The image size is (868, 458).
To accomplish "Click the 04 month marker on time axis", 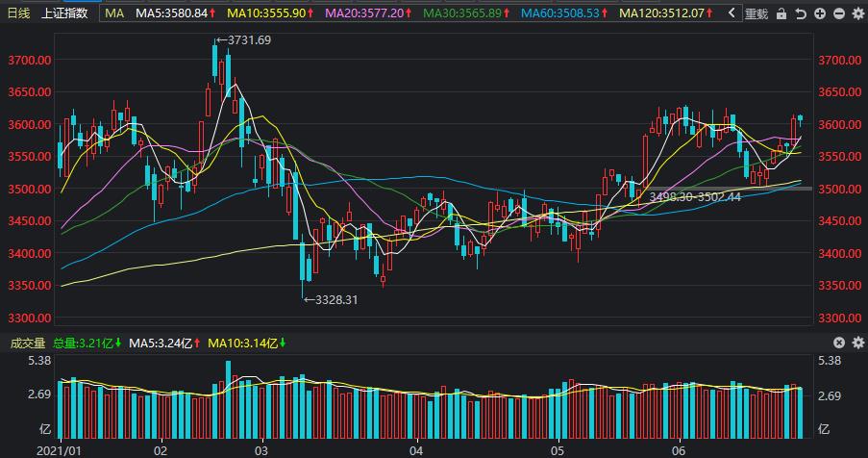I will (417, 449).
